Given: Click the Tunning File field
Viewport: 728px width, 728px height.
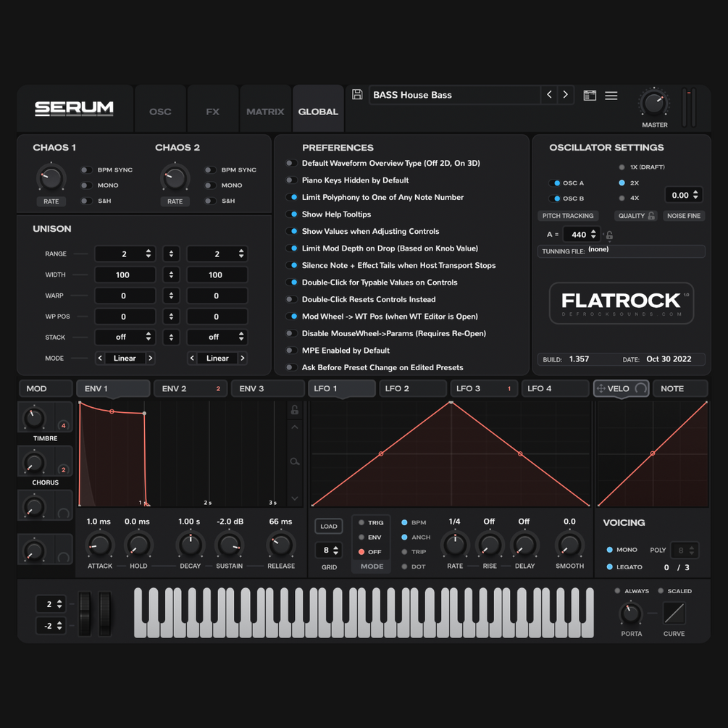Looking at the screenshot, I should click(622, 251).
